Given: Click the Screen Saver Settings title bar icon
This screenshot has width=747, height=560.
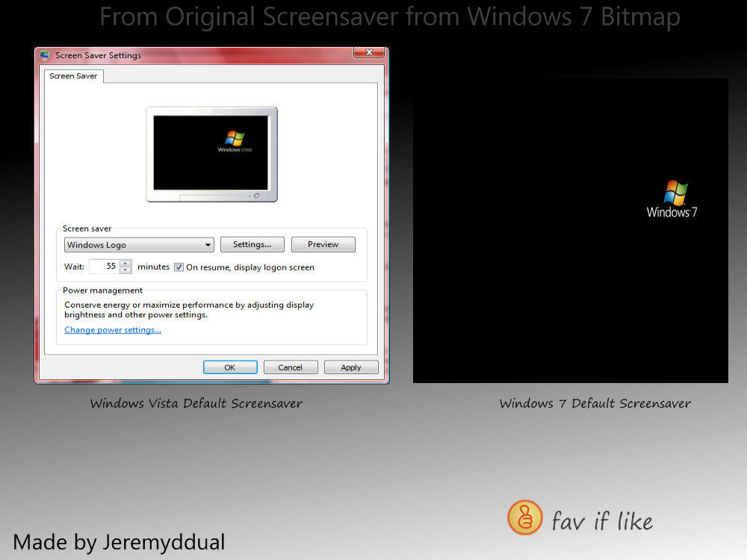Looking at the screenshot, I should [x=44, y=55].
